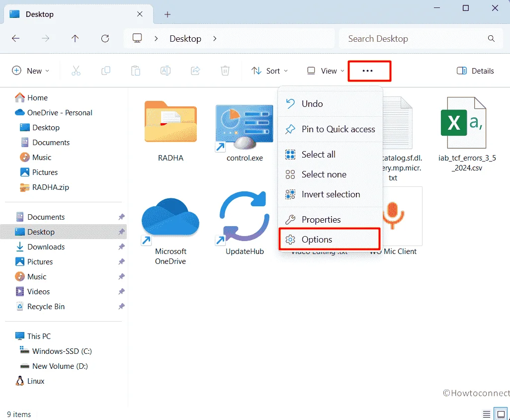The image size is (510, 420).
Task: Click the Refresh icon in address bar
Action: (x=105, y=38)
